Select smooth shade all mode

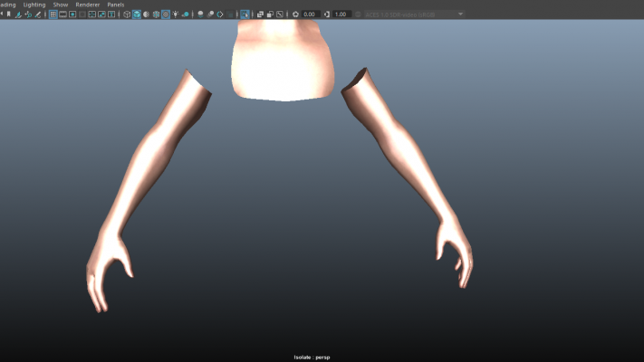(x=137, y=14)
